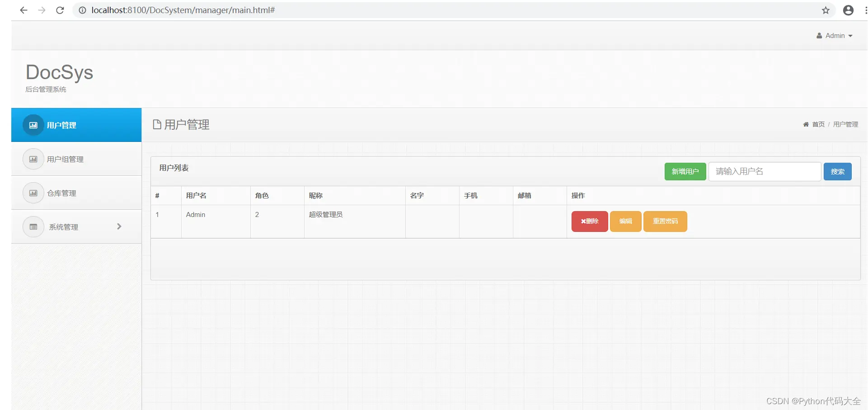The image size is (868, 410).
Task: Select 用户管理 in the sidebar
Action: (x=76, y=125)
